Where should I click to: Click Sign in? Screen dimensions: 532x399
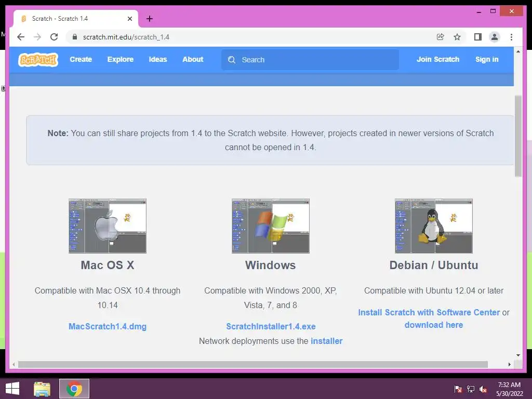click(x=486, y=59)
